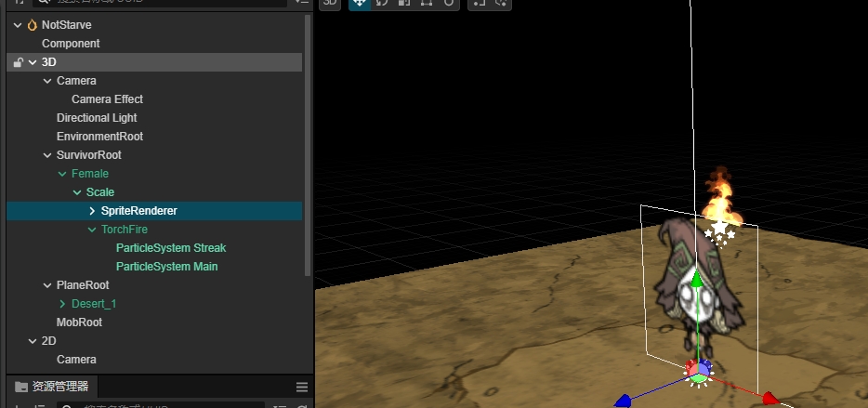This screenshot has height=408, width=868.
Task: Select the 2D node label
Action: (48, 341)
